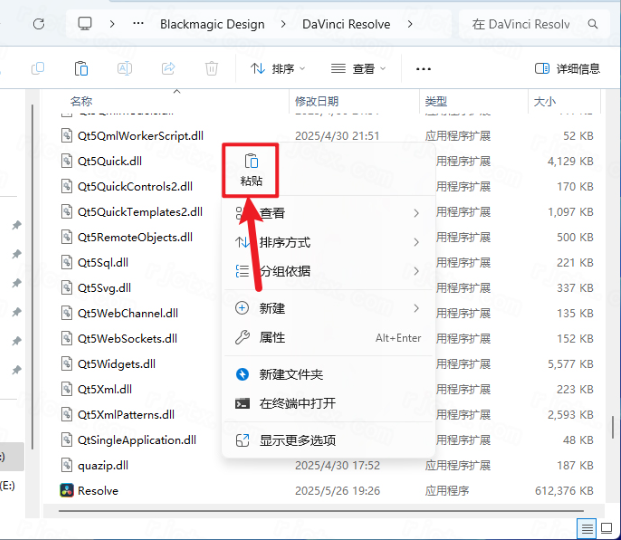This screenshot has height=540, width=621.
Task: Click the 粘贴 icon in context menu
Action: 251,162
